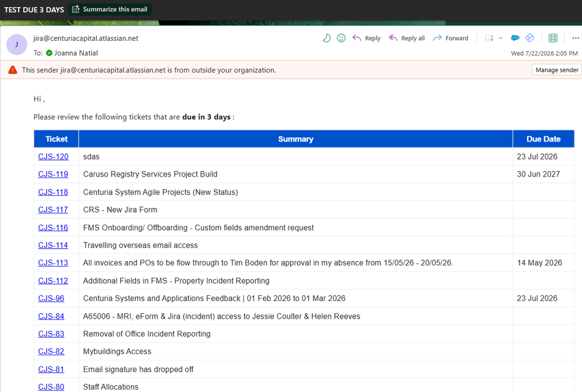Click the sender avatar with letter J
The height and width of the screenshot is (392, 582).
17,44
